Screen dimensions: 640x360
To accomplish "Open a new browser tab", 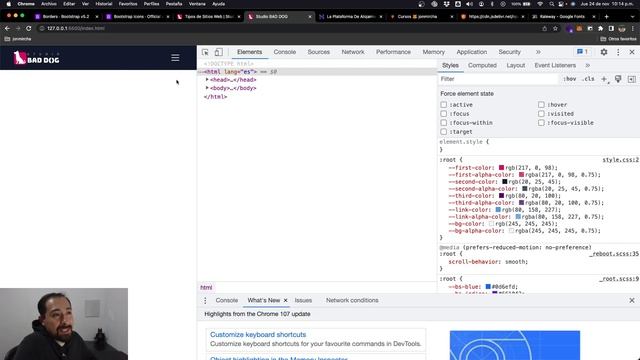I will (607, 17).
